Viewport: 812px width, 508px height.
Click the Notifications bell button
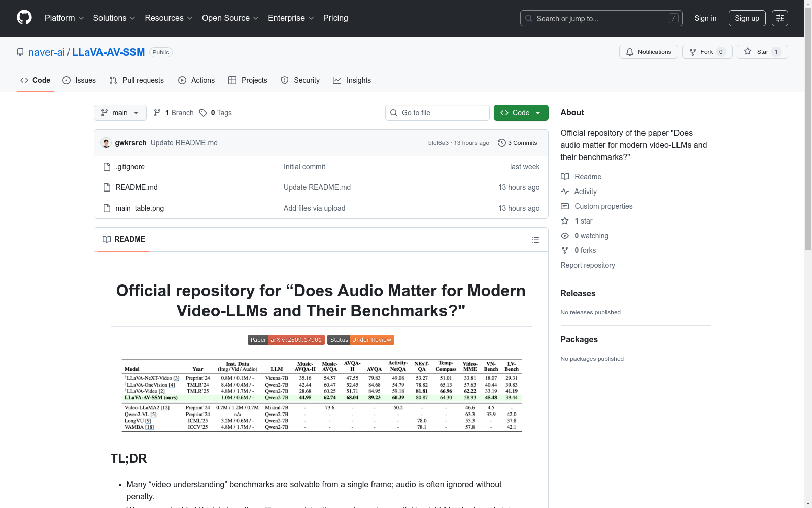click(649, 52)
